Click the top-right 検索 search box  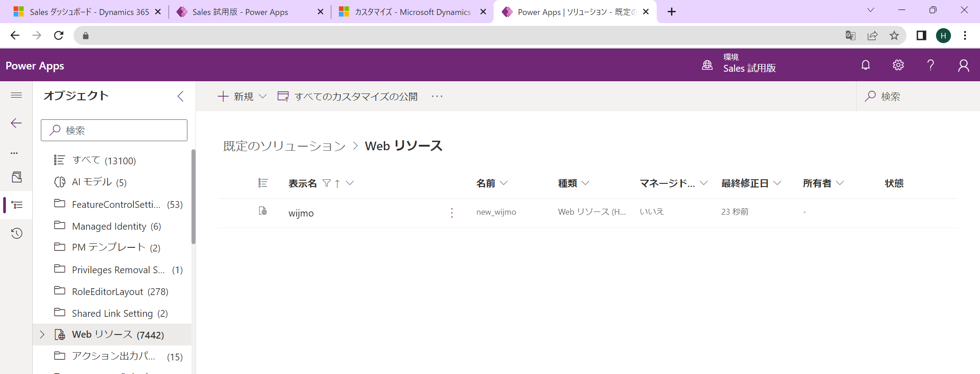click(918, 96)
